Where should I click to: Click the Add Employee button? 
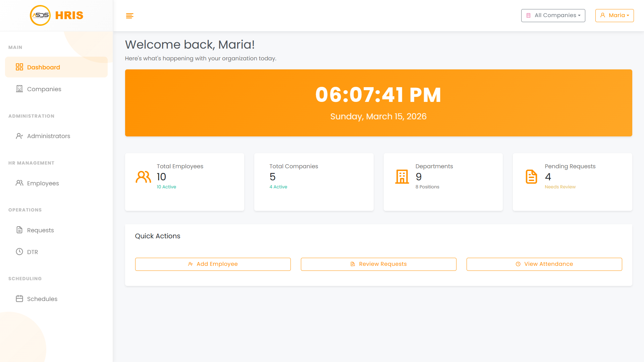tap(213, 264)
